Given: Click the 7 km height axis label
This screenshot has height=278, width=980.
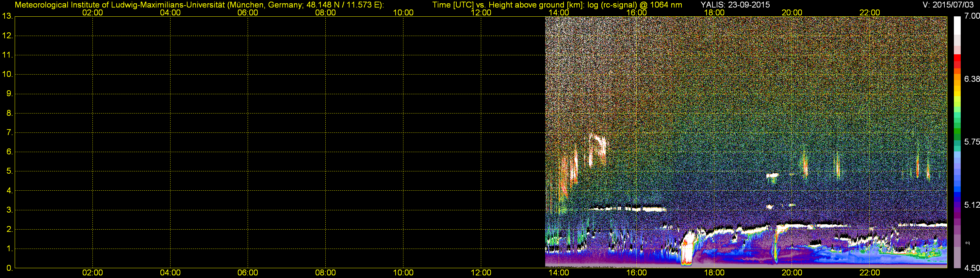Looking at the screenshot, I should pyautogui.click(x=9, y=132).
